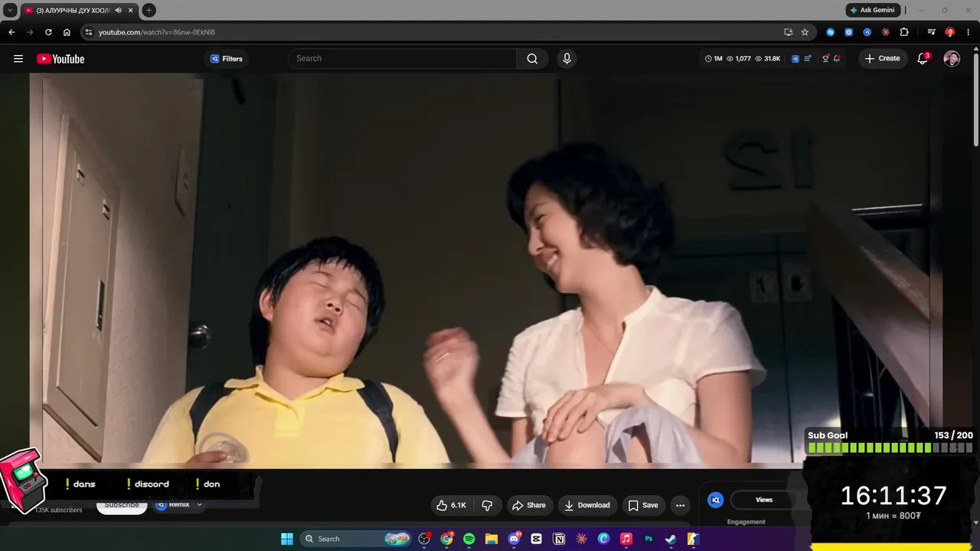Open Spotify from the taskbar
Viewport: 980px width, 551px height.
click(x=469, y=539)
